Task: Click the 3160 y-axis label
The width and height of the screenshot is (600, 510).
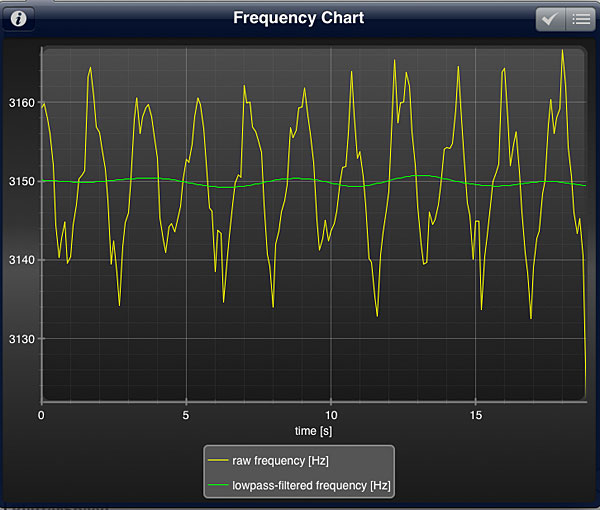Action: pyautogui.click(x=20, y=103)
